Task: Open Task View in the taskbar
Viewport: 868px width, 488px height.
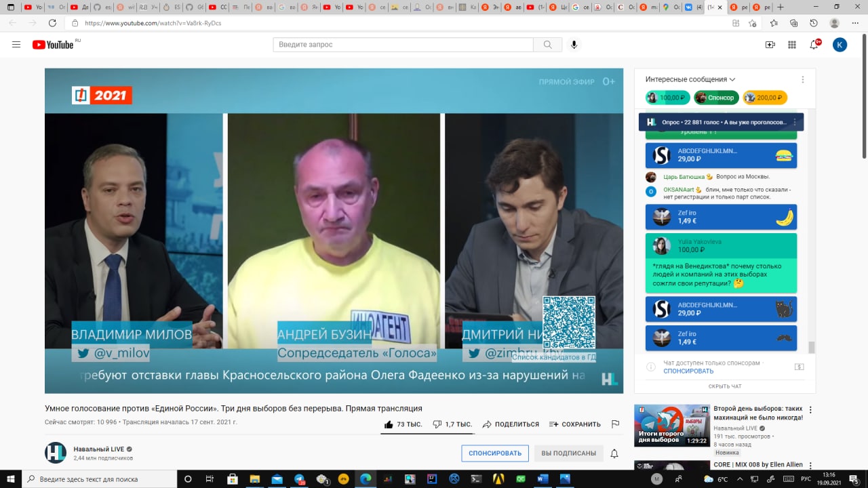Action: pyautogui.click(x=210, y=479)
